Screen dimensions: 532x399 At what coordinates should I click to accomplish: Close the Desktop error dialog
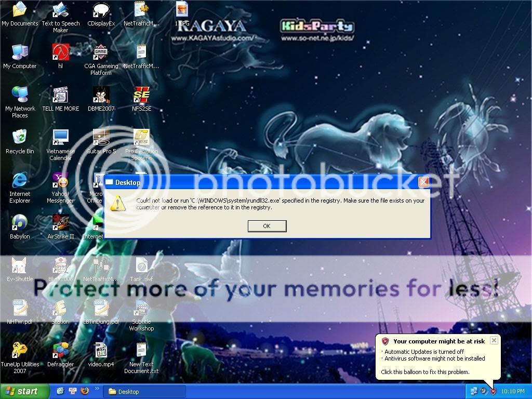tap(423, 182)
